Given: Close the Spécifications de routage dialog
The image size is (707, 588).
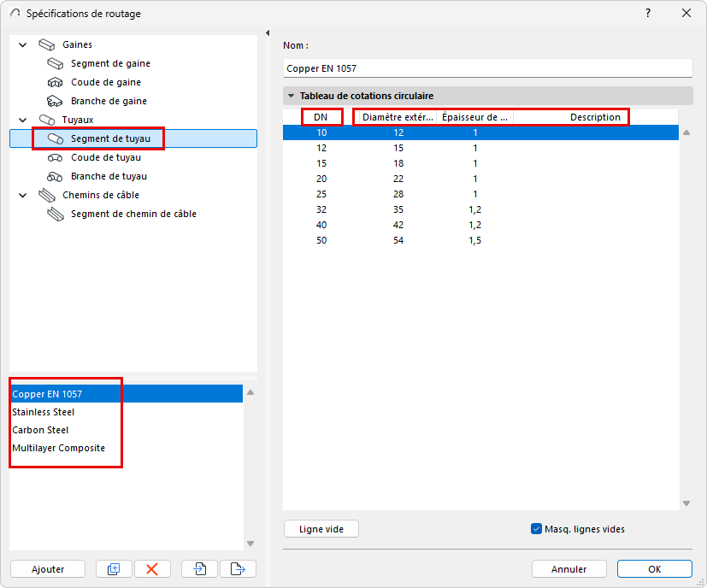Looking at the screenshot, I should tap(686, 13).
